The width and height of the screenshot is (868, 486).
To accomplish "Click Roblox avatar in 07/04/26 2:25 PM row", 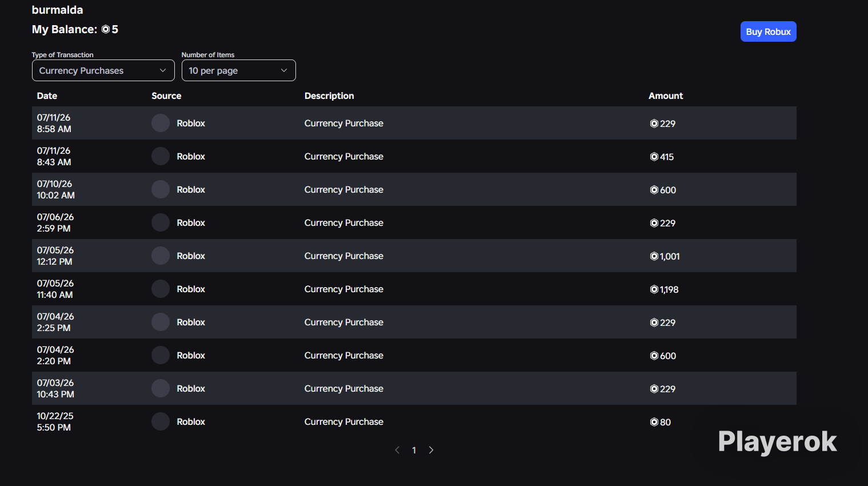I will (161, 322).
